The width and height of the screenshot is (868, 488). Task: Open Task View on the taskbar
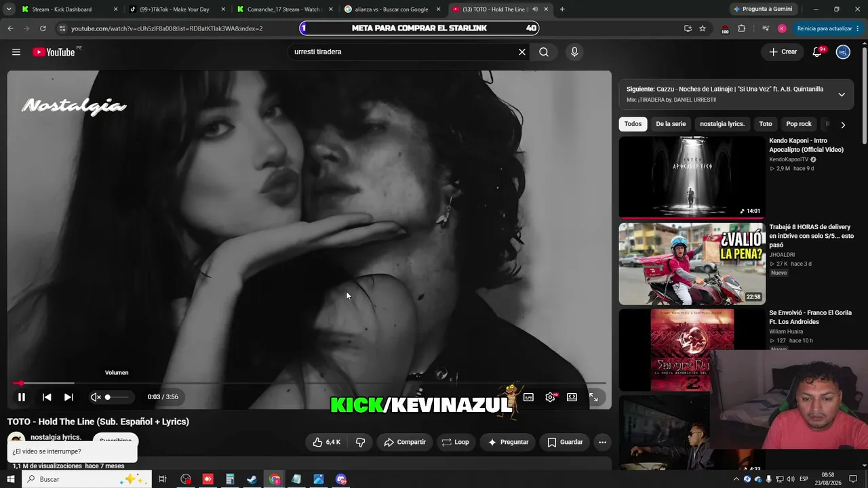163,479
